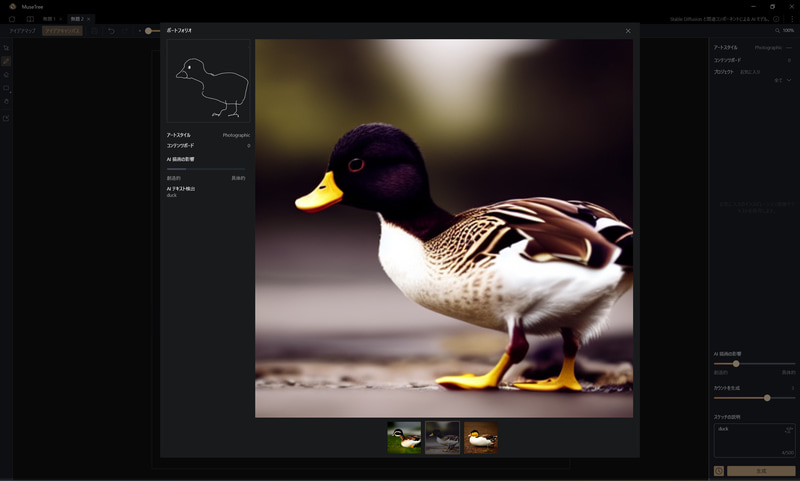Click the コンテンツボード row in right panel

[754, 60]
